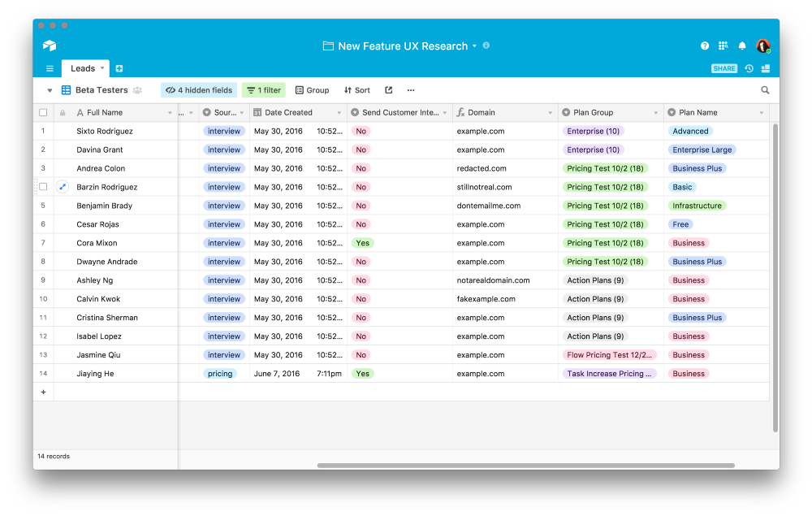Open notifications with the bell icon
Screen dimensions: 812x516
741,46
